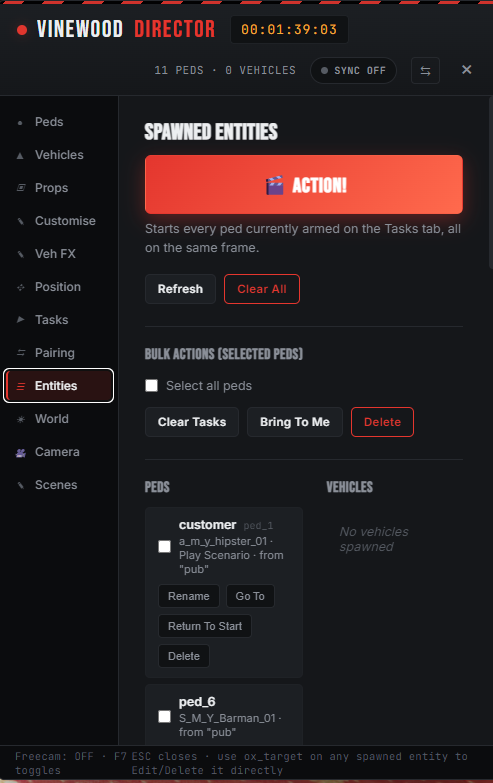Click the Camera sidebar icon
The height and width of the screenshot is (783, 493).
(20, 452)
